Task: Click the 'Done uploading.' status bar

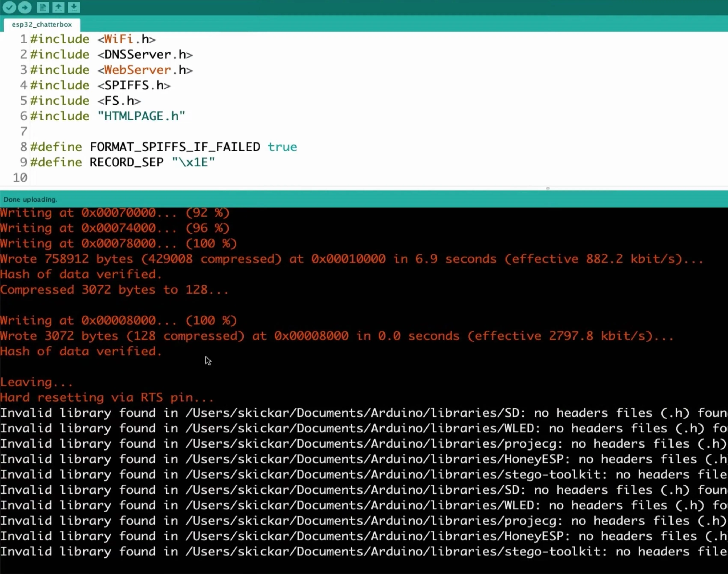Action: [x=364, y=199]
